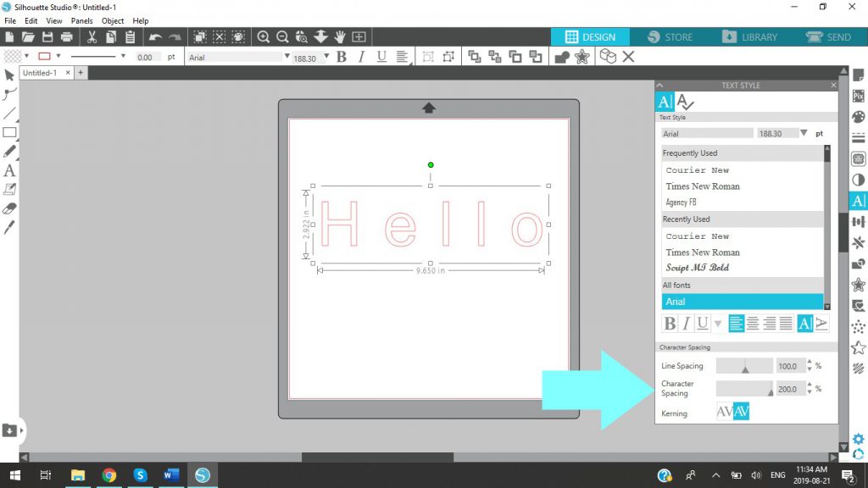Click Fit to Page icon in toolbar
Screen dimensions: 868x488
point(359,37)
